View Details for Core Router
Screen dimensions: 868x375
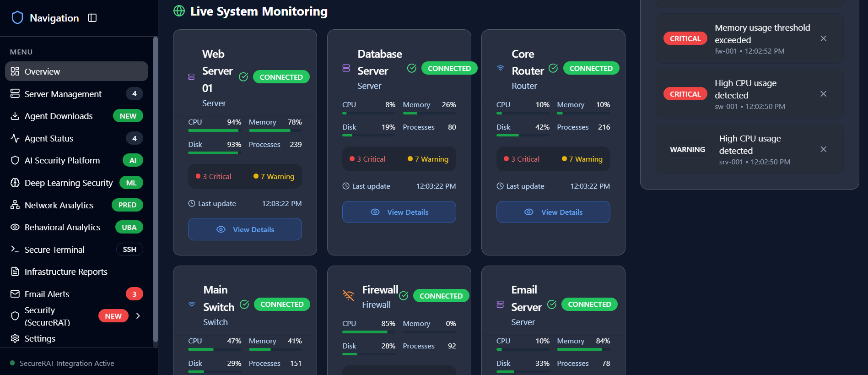click(553, 212)
